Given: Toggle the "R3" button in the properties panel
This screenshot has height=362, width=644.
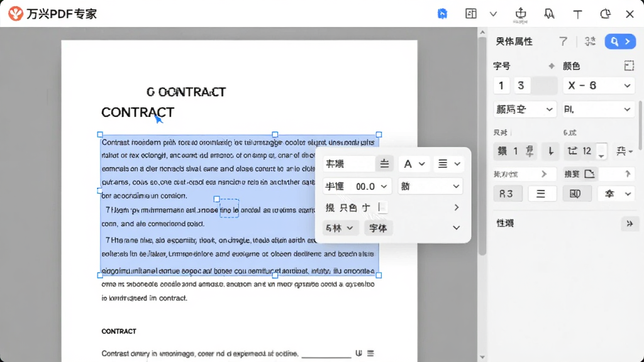Looking at the screenshot, I should [x=508, y=194].
